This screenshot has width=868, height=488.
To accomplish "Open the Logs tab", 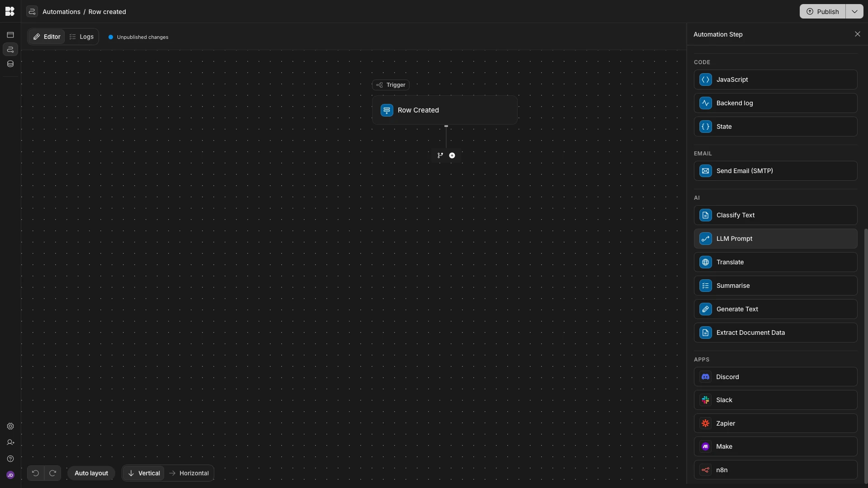I will (x=82, y=37).
